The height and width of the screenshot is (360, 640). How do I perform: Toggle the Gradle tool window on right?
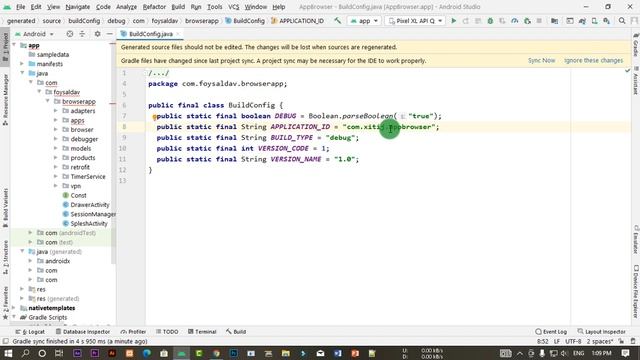(636, 45)
